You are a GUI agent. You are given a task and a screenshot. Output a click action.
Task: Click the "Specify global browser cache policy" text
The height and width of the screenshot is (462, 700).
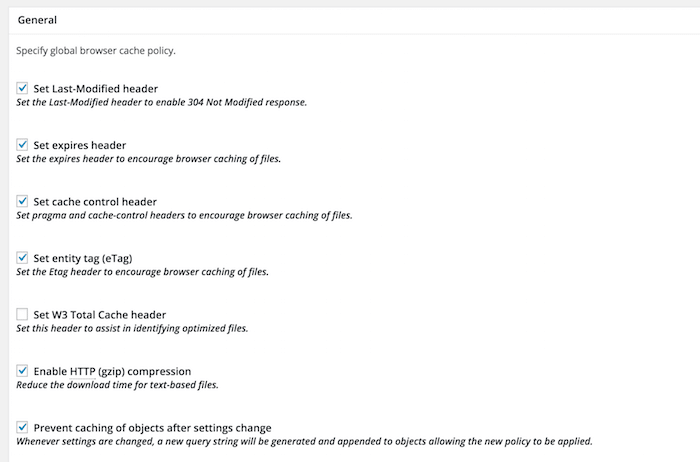pos(96,50)
